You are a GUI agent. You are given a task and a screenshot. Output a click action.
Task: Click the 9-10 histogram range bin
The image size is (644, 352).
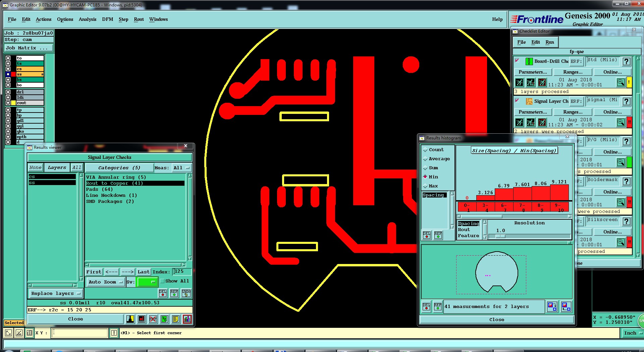click(x=559, y=207)
